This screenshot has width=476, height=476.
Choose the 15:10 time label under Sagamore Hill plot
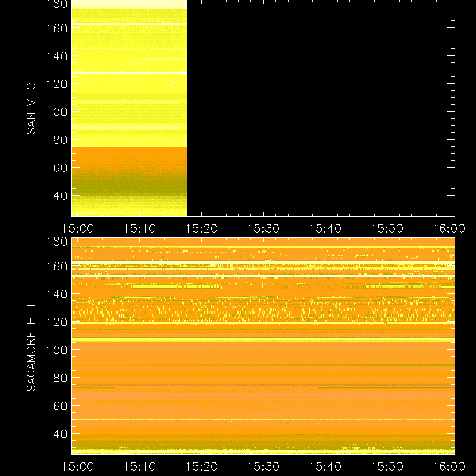140,466
